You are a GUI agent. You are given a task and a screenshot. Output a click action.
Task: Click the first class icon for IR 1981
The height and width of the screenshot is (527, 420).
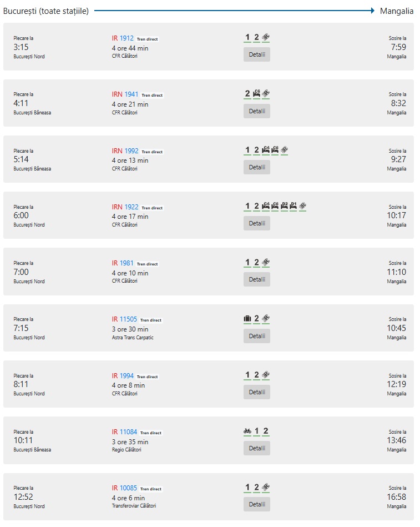pyautogui.click(x=247, y=263)
